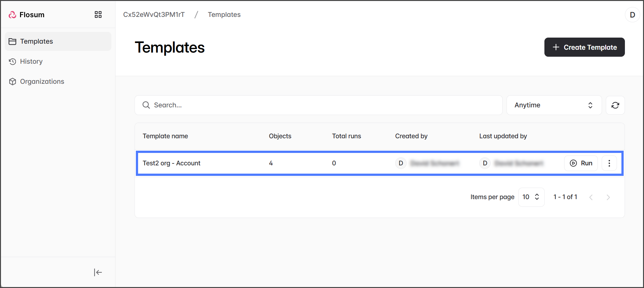Focus the Search templates input field
The height and width of the screenshot is (288, 644).
click(318, 105)
